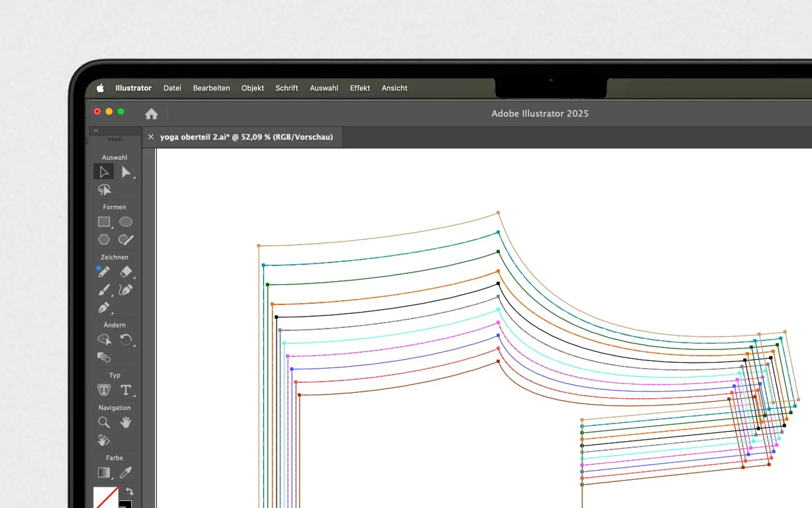Choose the Polygon shape tool
The image size is (812, 508).
(104, 240)
